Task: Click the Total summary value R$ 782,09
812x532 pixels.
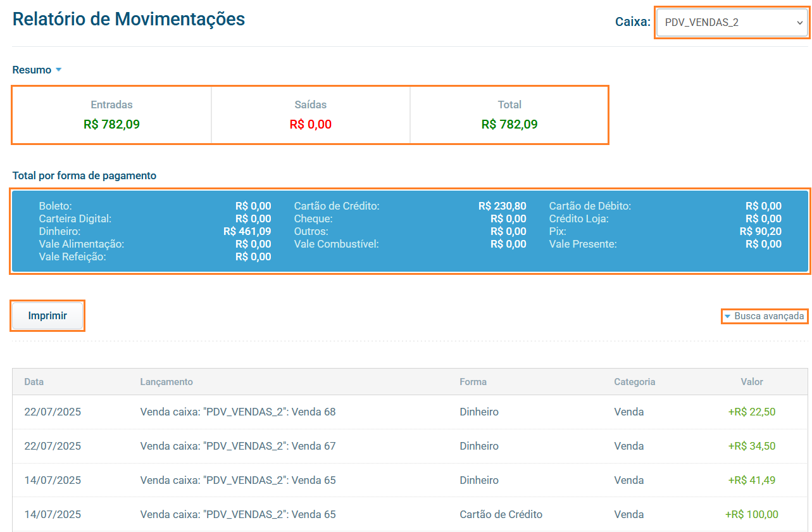Action: pos(509,125)
